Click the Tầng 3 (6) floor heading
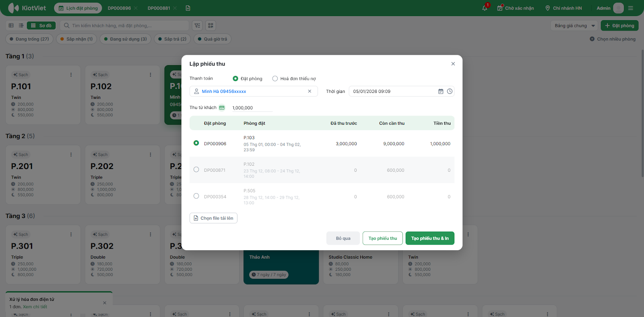This screenshot has width=644, height=317. point(20,216)
